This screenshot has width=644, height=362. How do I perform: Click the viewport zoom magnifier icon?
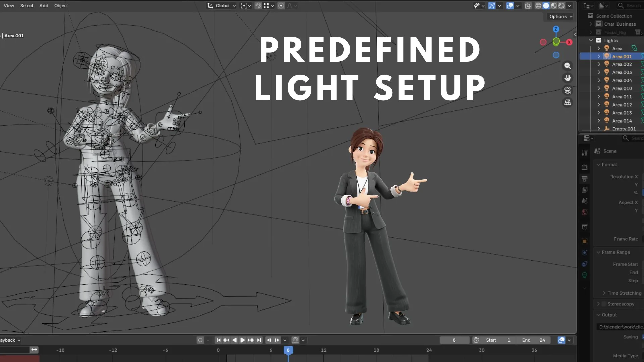click(x=567, y=66)
